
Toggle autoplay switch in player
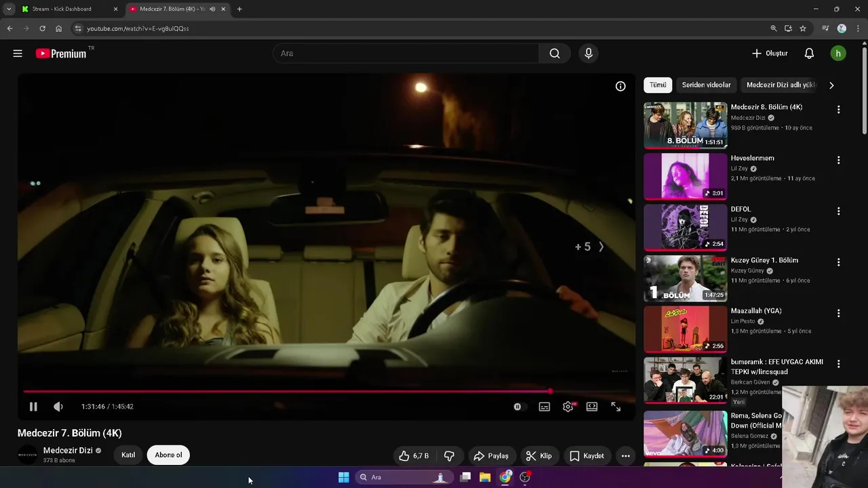(x=519, y=407)
